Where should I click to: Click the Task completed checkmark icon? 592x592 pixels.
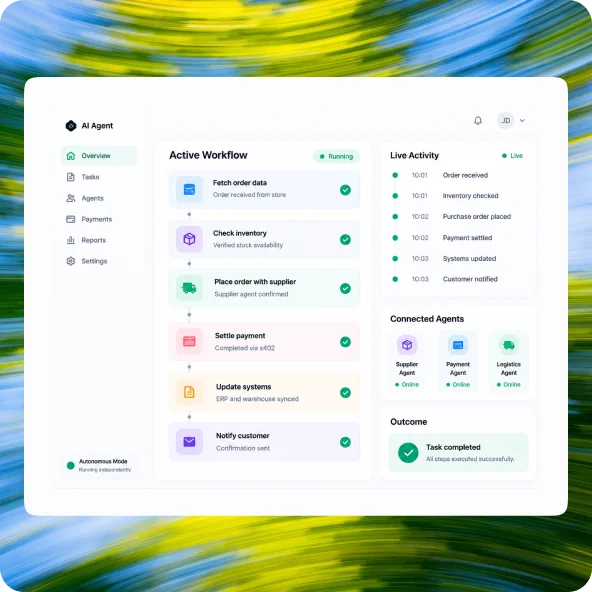[408, 452]
